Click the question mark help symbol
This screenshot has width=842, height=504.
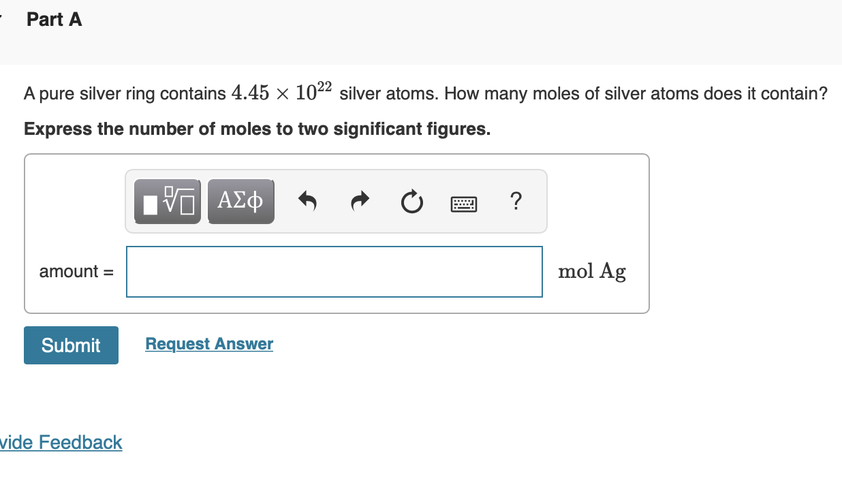(516, 201)
